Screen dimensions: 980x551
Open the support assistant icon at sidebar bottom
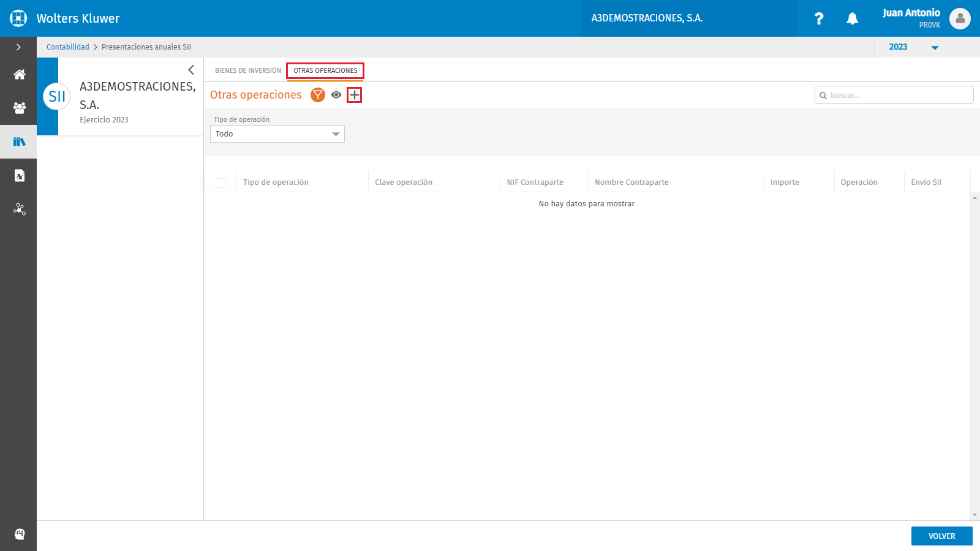click(x=20, y=534)
